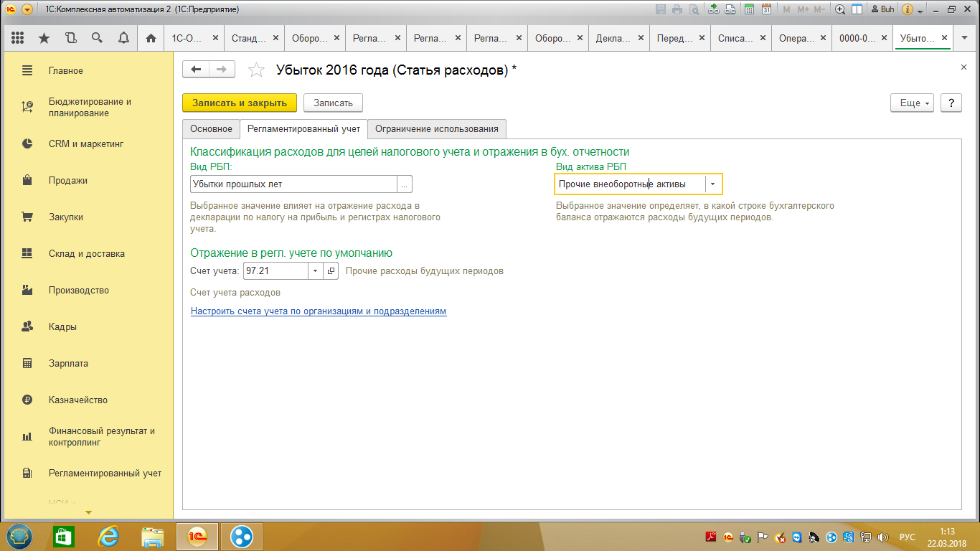This screenshot has width=980, height=551.
Task: Open the Favorites star in the tools panel
Action: (44, 38)
